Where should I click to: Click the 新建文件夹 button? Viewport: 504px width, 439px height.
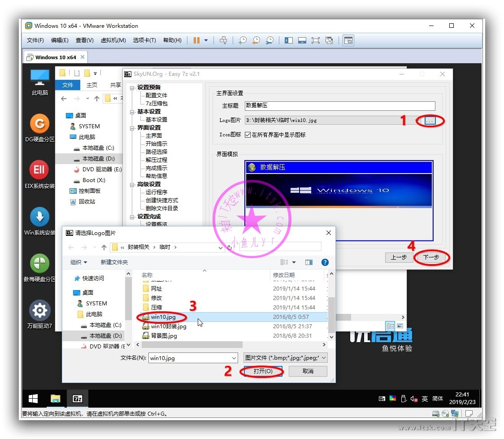pos(114,262)
